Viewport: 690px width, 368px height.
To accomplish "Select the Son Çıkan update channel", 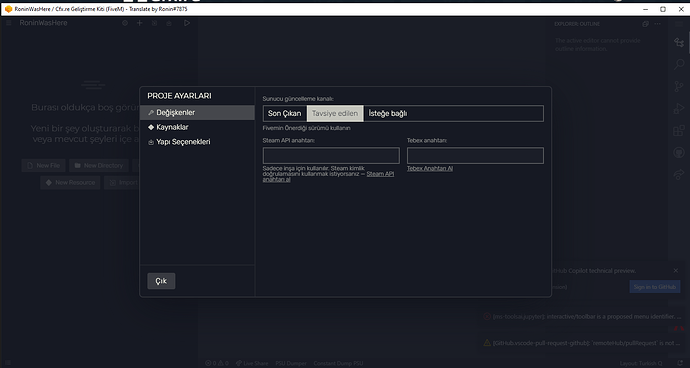I will 285,114.
